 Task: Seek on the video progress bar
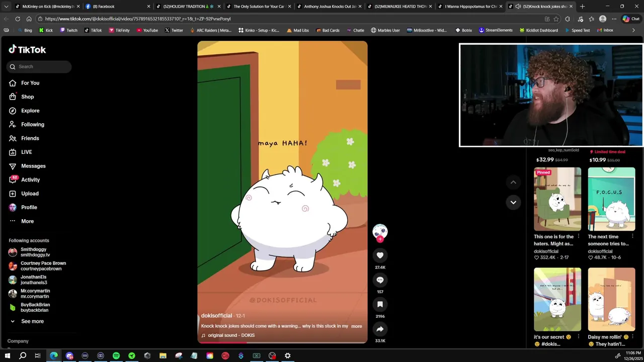point(282,342)
